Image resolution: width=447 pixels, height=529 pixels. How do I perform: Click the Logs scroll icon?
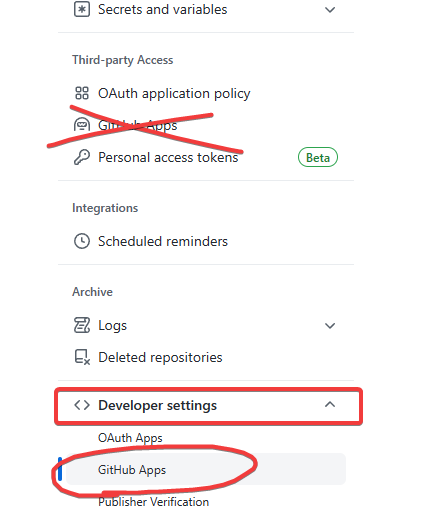click(x=82, y=325)
